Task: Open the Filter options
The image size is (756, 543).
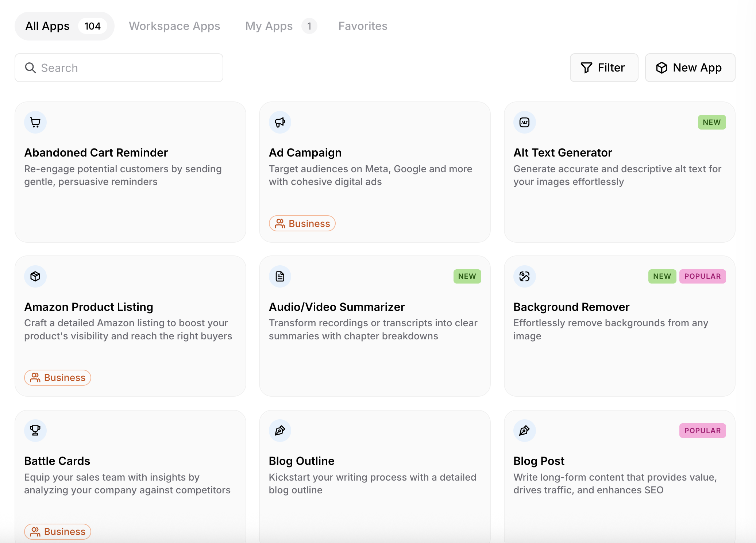Action: point(604,68)
